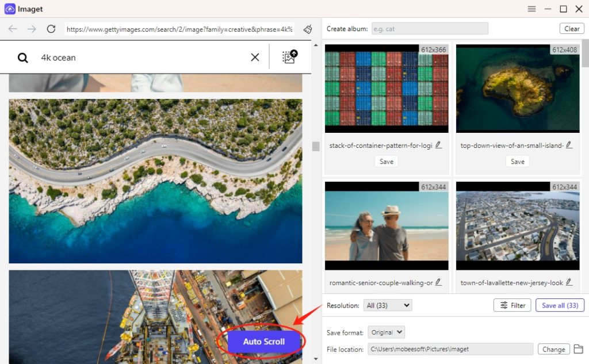This screenshot has width=589, height=364.
Task: Click the broom clean icon beside URL
Action: pyautogui.click(x=308, y=29)
